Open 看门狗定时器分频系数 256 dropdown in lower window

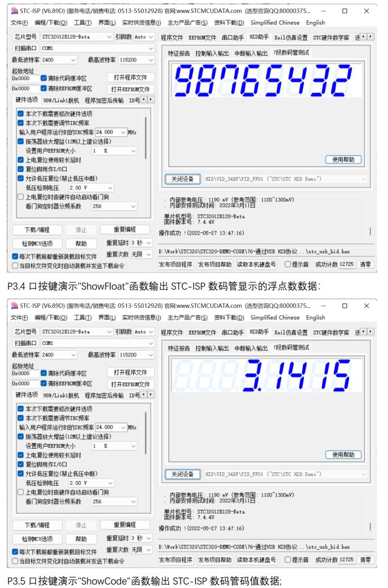coord(114,502)
